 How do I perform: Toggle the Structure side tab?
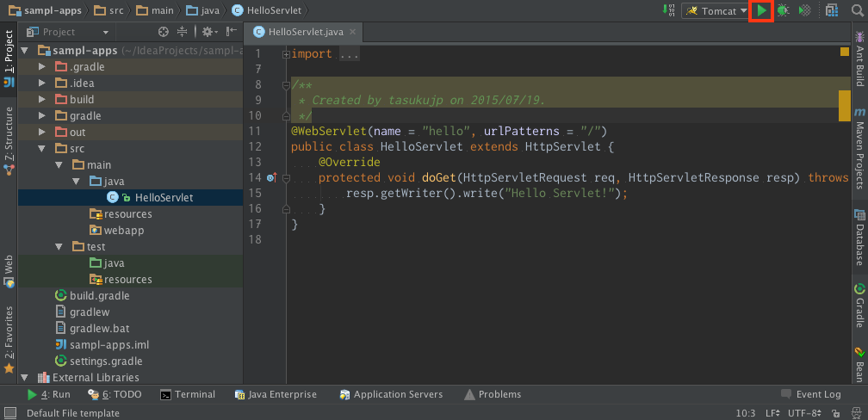(x=9, y=140)
